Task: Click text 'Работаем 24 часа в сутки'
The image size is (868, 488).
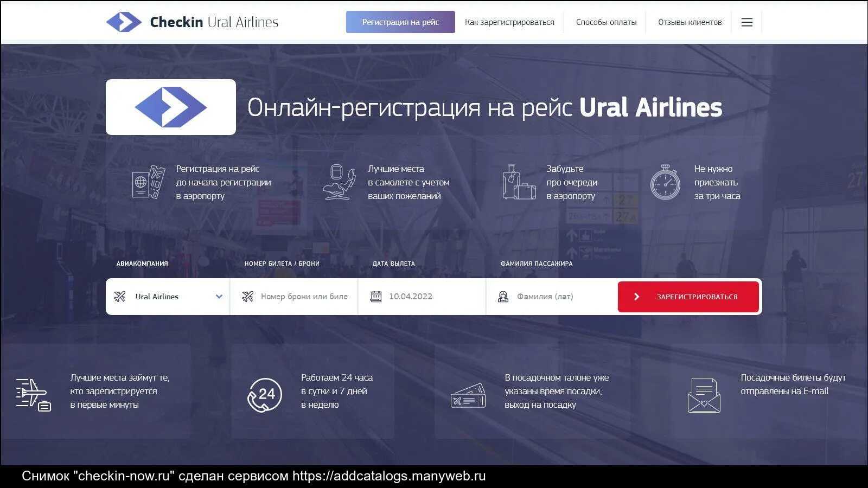Action: (337, 391)
